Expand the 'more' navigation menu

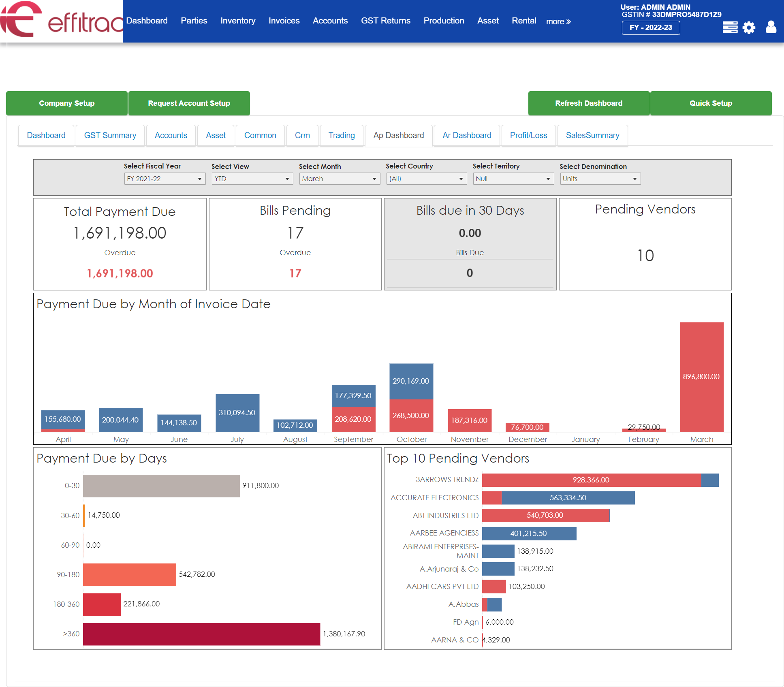(x=558, y=21)
